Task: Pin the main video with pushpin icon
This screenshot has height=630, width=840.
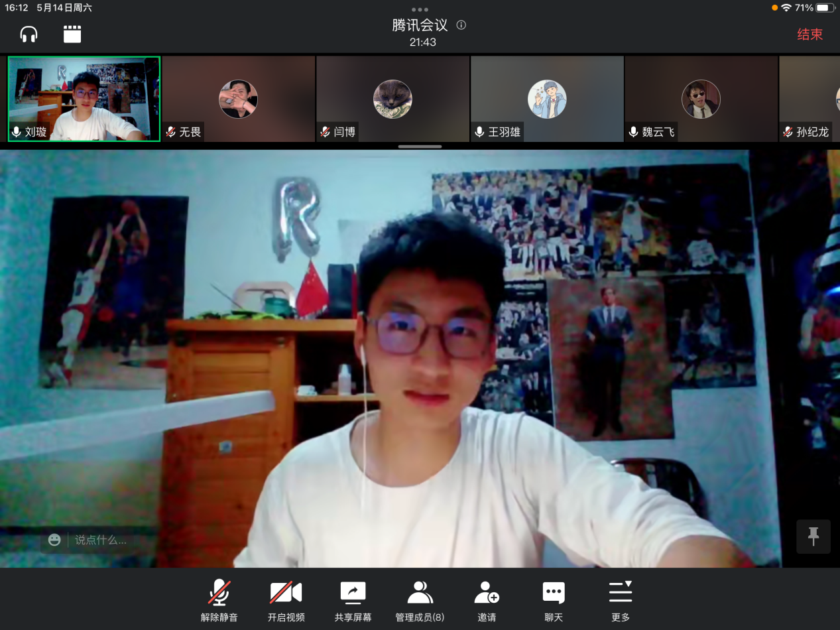Action: tap(813, 536)
